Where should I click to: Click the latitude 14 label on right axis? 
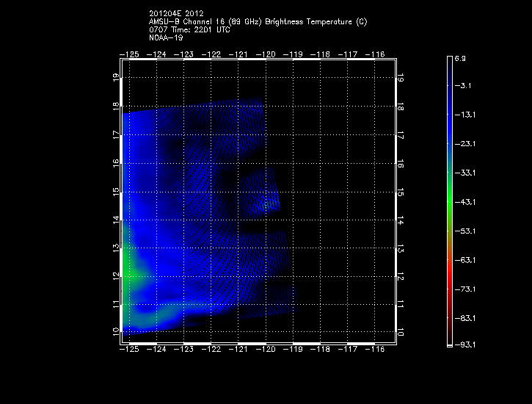tap(401, 220)
